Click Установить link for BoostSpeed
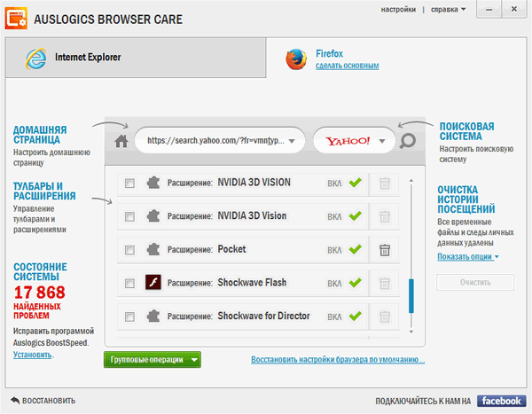Screen dimensions: 532x414 pos(33,355)
